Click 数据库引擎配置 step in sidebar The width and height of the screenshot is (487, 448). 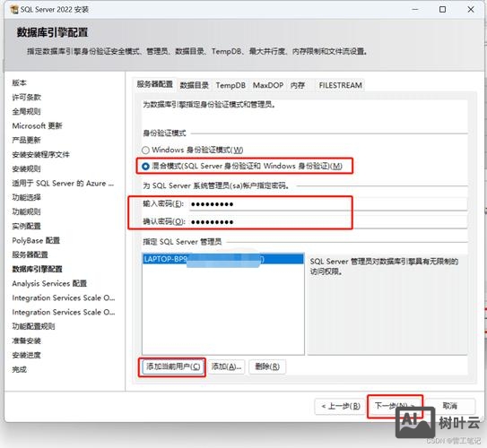(37, 269)
